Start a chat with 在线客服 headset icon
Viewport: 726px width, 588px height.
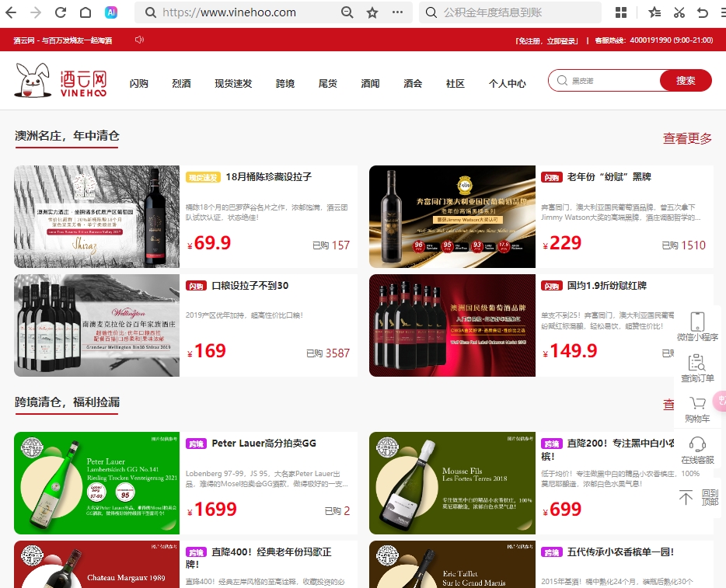pos(697,446)
